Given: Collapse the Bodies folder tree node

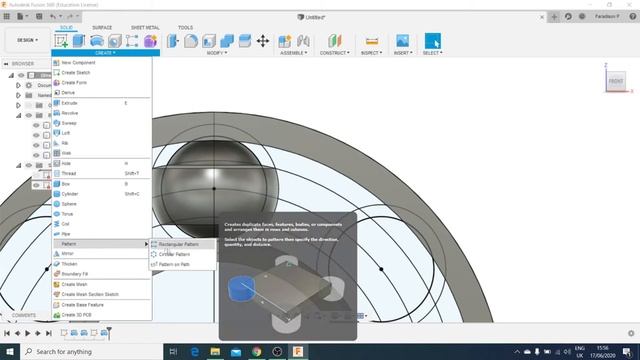Looking at the screenshot, I should coord(18,116).
